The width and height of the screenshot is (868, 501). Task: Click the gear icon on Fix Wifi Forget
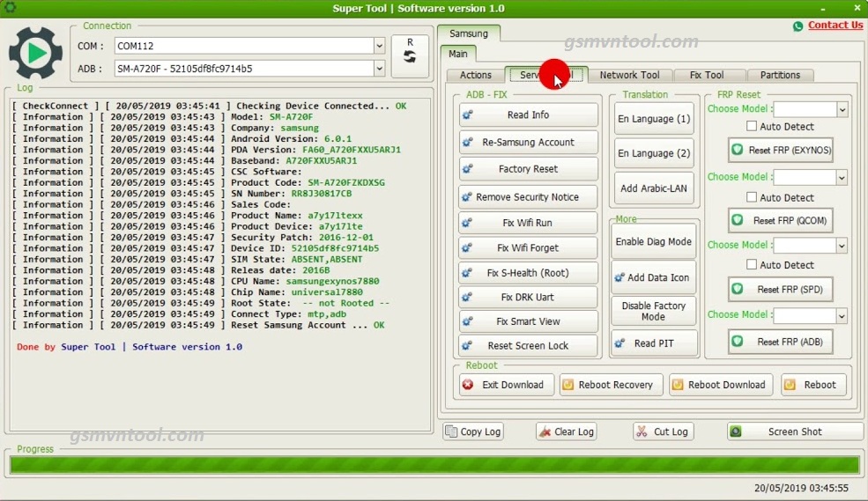pos(467,247)
